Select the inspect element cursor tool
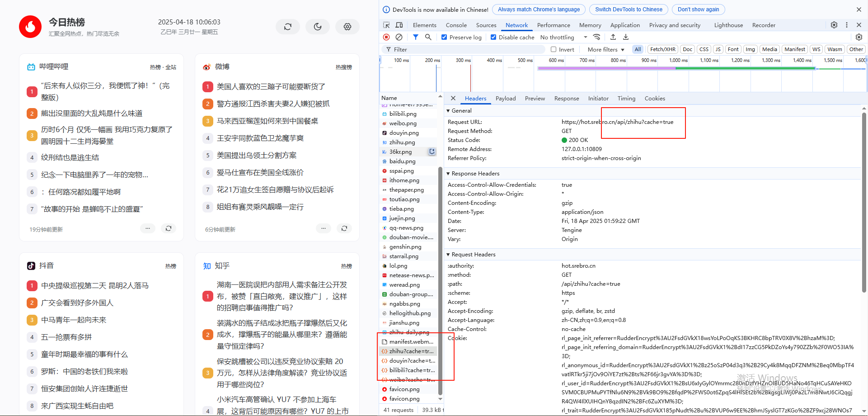Screen dimensions: 868x416 click(386, 25)
